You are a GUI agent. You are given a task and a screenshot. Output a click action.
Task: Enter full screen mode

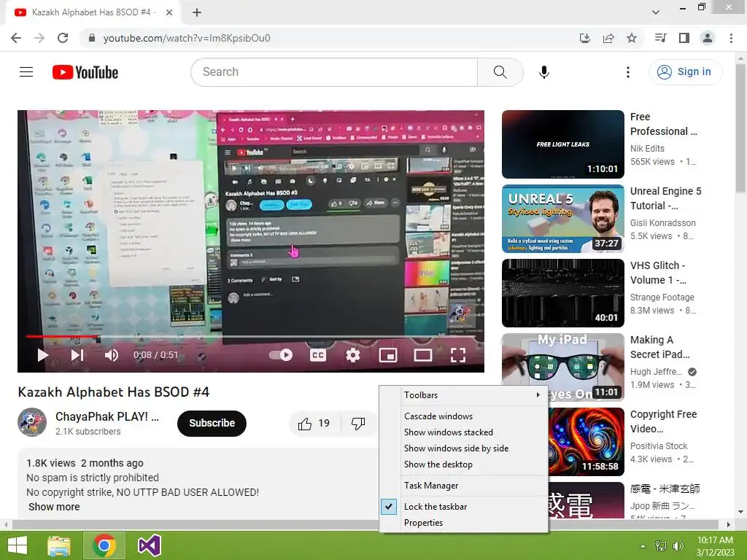tap(458, 355)
